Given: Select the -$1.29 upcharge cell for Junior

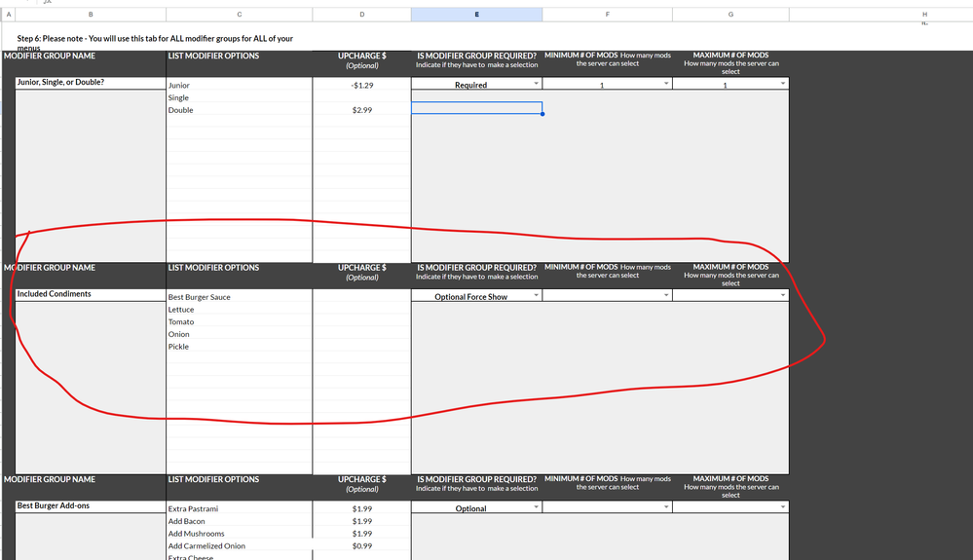Looking at the screenshot, I should [361, 86].
